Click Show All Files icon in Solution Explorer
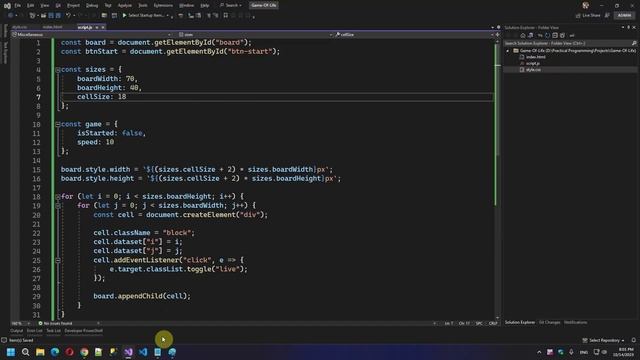 pos(562,36)
